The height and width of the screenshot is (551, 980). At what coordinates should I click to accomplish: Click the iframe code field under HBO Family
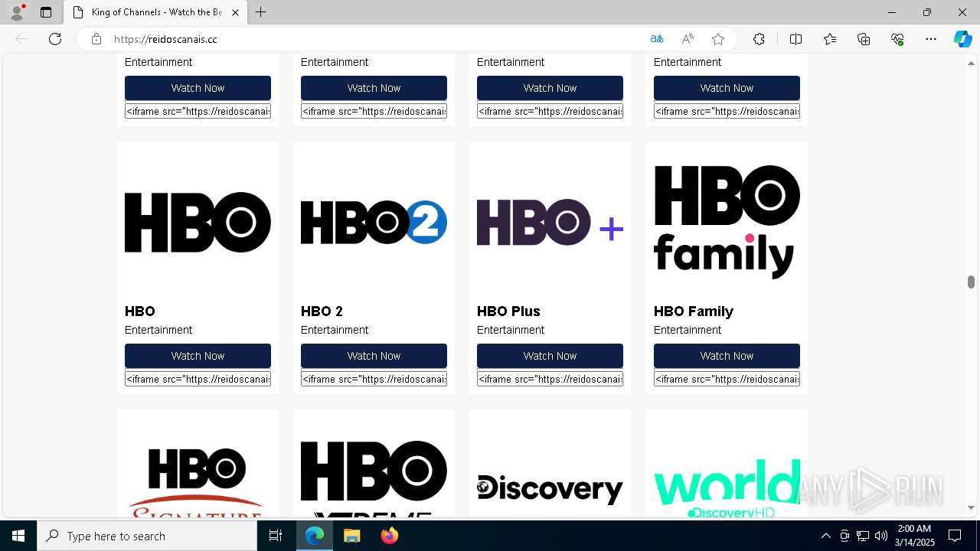point(727,379)
